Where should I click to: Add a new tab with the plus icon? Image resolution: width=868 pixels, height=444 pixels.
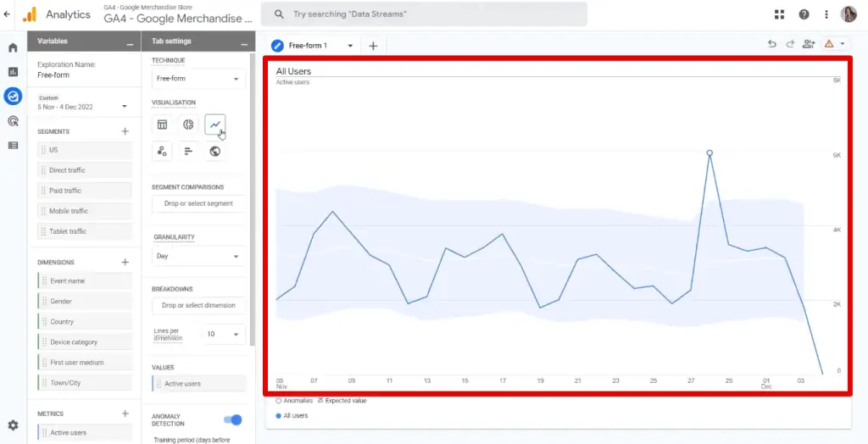(x=373, y=46)
